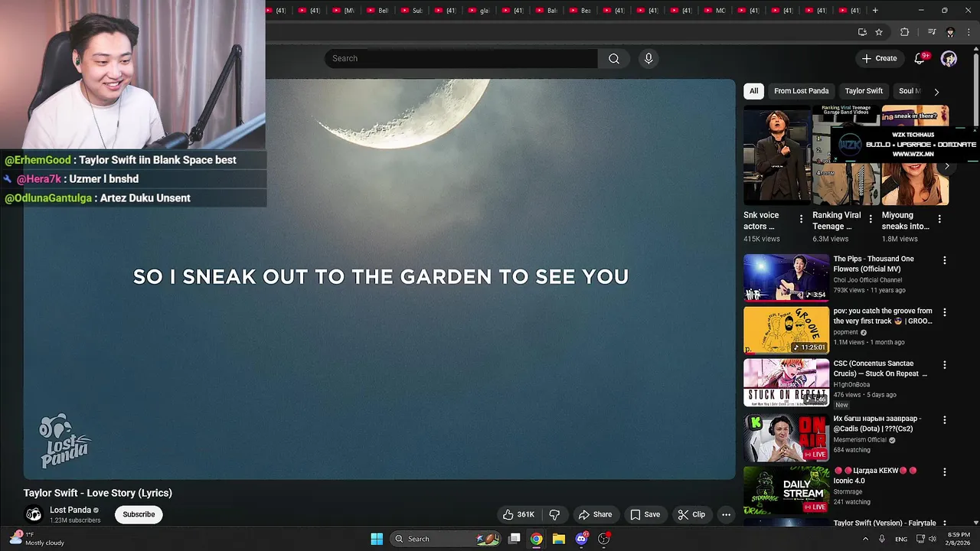This screenshot has width=980, height=551.
Task: Open Cadis Dota live stream thumbnail
Action: click(x=786, y=438)
